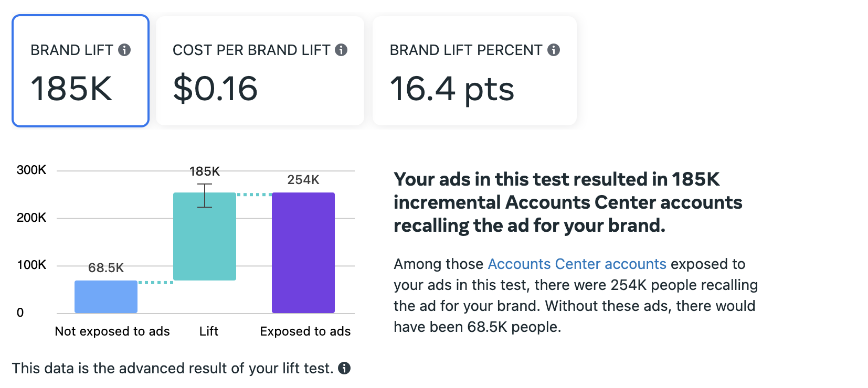
Task: Click the 16.4 pts value
Action: click(452, 89)
